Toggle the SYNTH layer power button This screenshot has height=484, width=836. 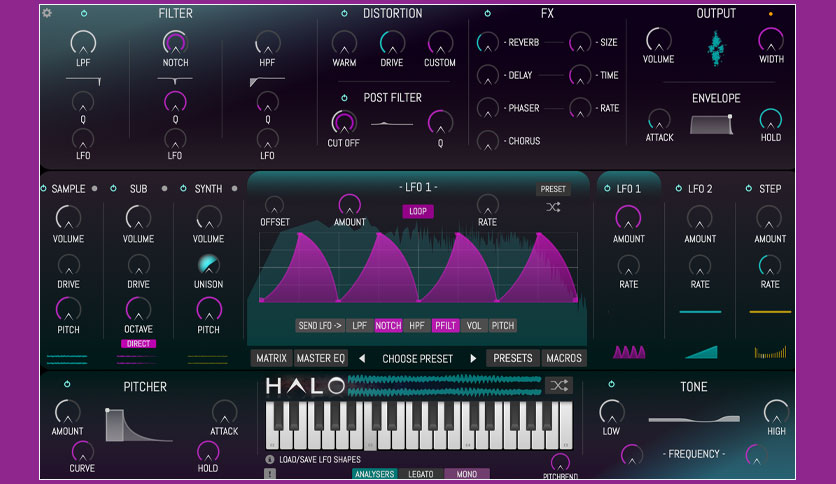coord(183,188)
